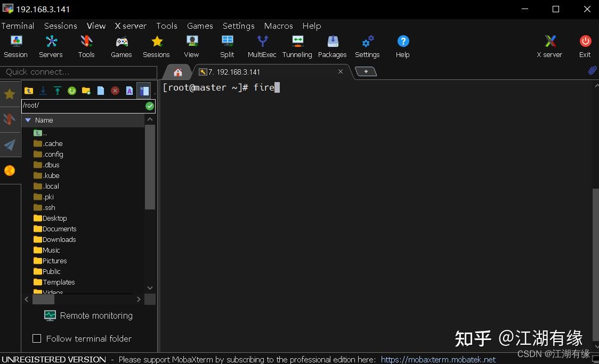Open the mobaxterm.mobatek.net link
The width and height of the screenshot is (599, 364).
(x=438, y=359)
